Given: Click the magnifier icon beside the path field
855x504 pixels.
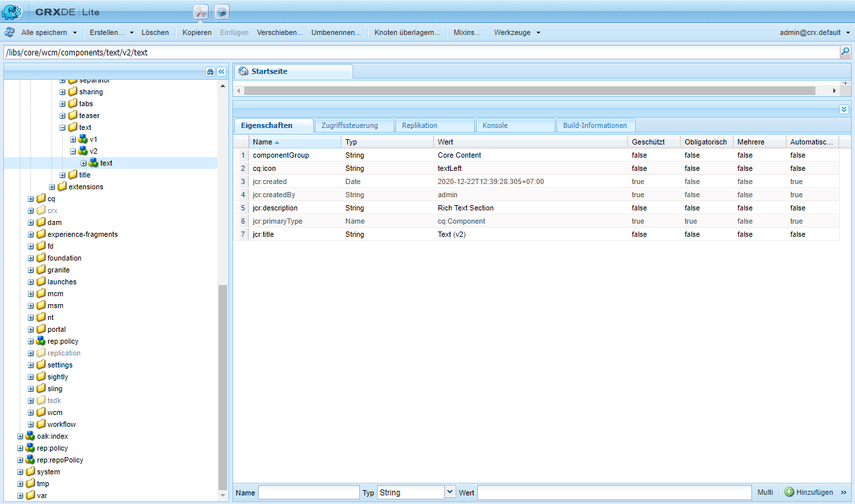Looking at the screenshot, I should [x=845, y=52].
